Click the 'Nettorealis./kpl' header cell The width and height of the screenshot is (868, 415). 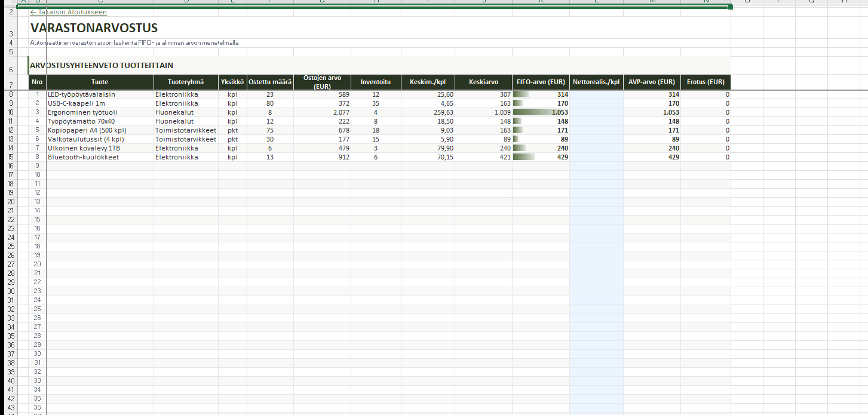pyautogui.click(x=596, y=82)
